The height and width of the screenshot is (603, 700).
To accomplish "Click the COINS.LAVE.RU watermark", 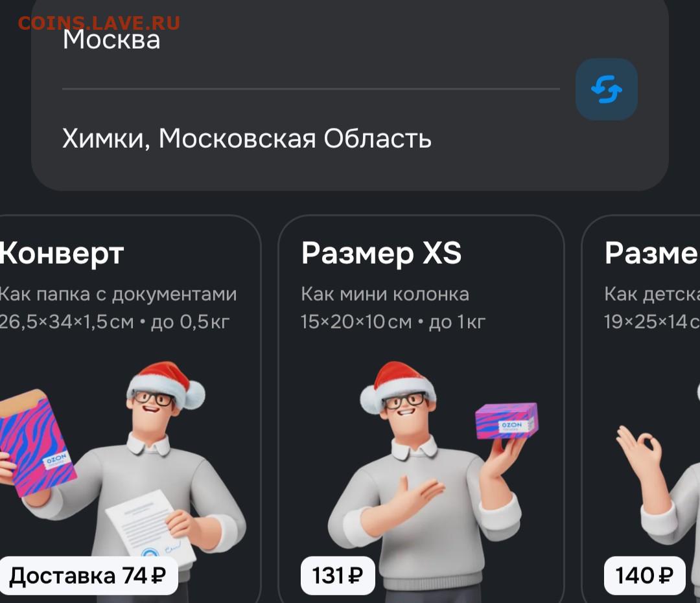I will tap(99, 23).
